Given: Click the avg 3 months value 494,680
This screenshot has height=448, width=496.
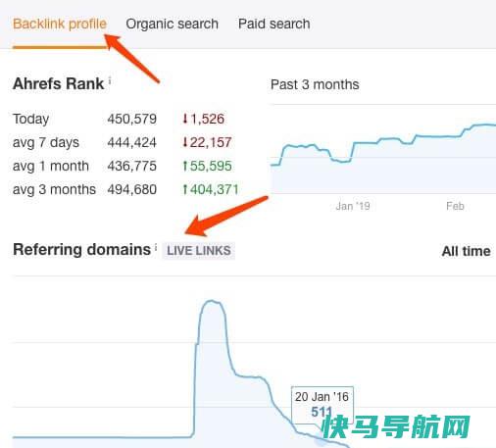Looking at the screenshot, I should tap(132, 189).
